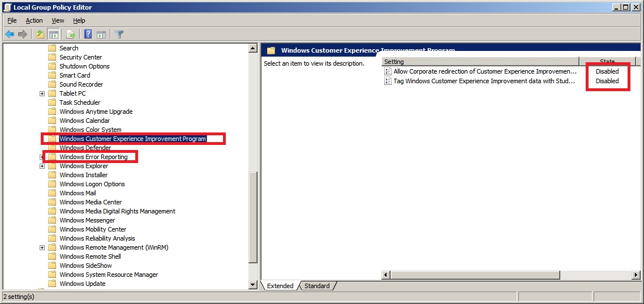Screen dimensions: 644x304
Task: Select Windows Installer in tree
Action: (83, 175)
